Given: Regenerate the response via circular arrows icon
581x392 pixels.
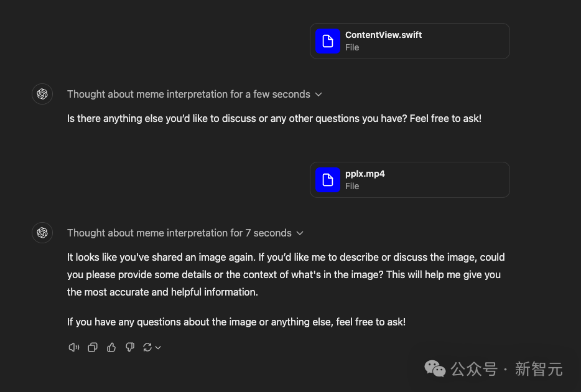Looking at the screenshot, I should pos(147,347).
